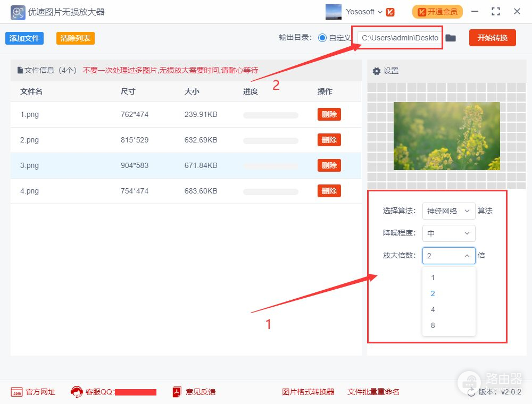Select 1 in the magnification options

(x=433, y=277)
